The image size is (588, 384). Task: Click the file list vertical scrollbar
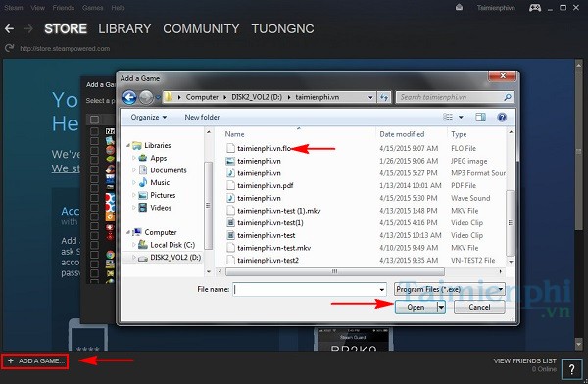[x=511, y=222]
